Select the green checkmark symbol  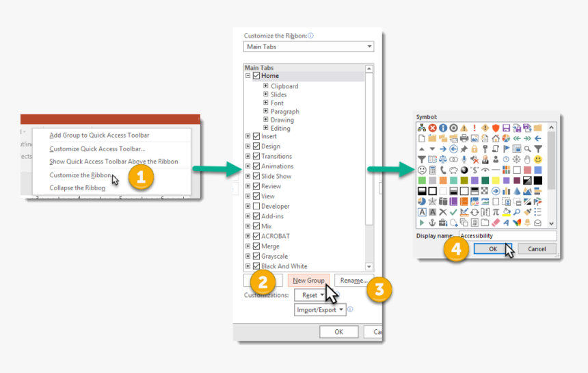pos(453,212)
